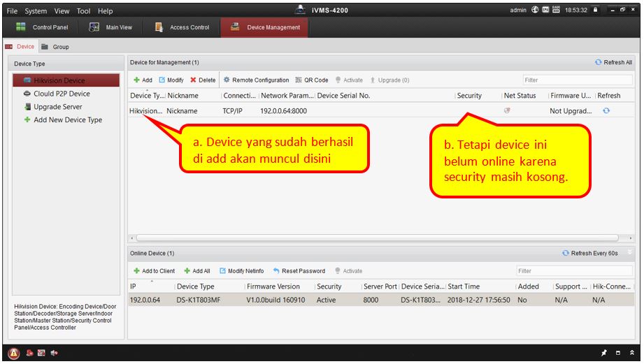Open the alarm warning icon
The height and width of the screenshot is (364, 644).
pos(13,353)
